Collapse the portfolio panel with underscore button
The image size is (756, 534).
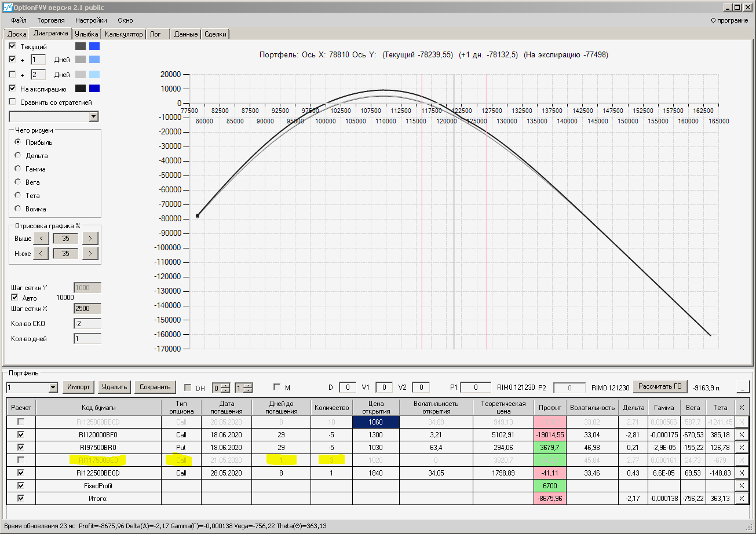(x=742, y=387)
